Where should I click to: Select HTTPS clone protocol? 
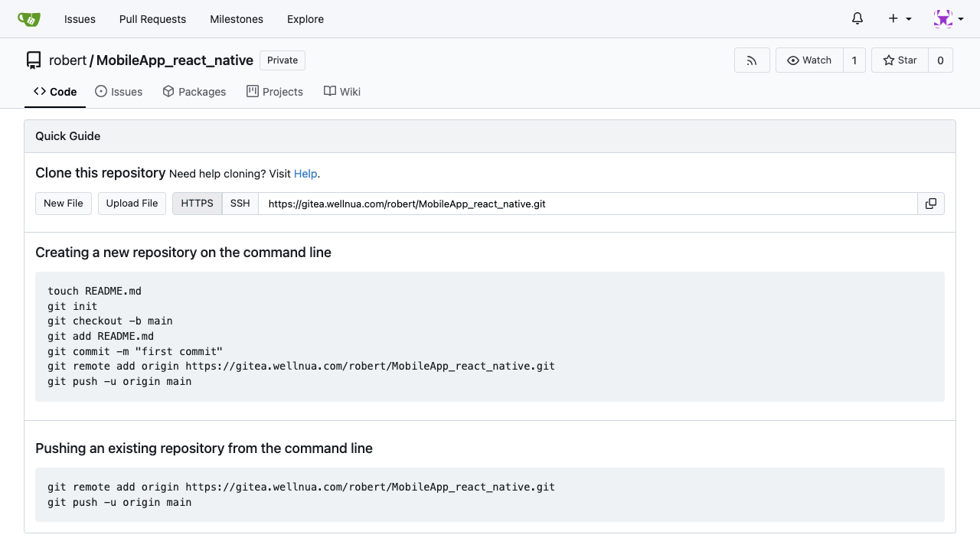point(197,204)
